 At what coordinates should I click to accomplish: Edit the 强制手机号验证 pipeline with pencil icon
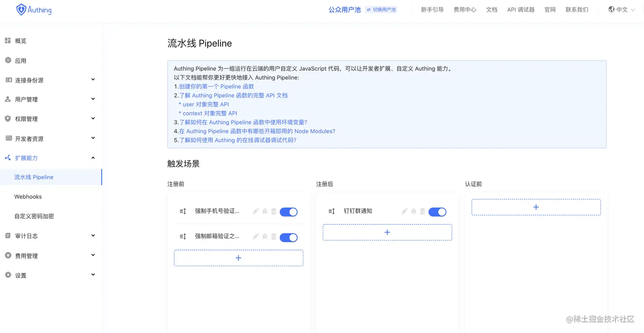coord(256,211)
